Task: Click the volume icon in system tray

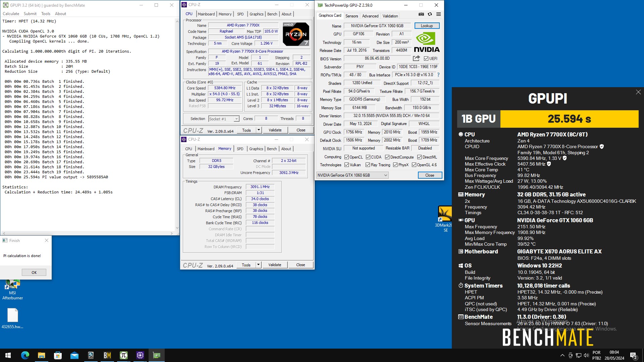Action: pyautogui.click(x=586, y=355)
